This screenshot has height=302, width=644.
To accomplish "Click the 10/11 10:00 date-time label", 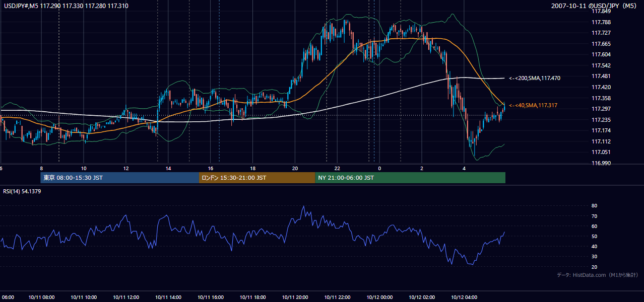I will tap(84, 297).
